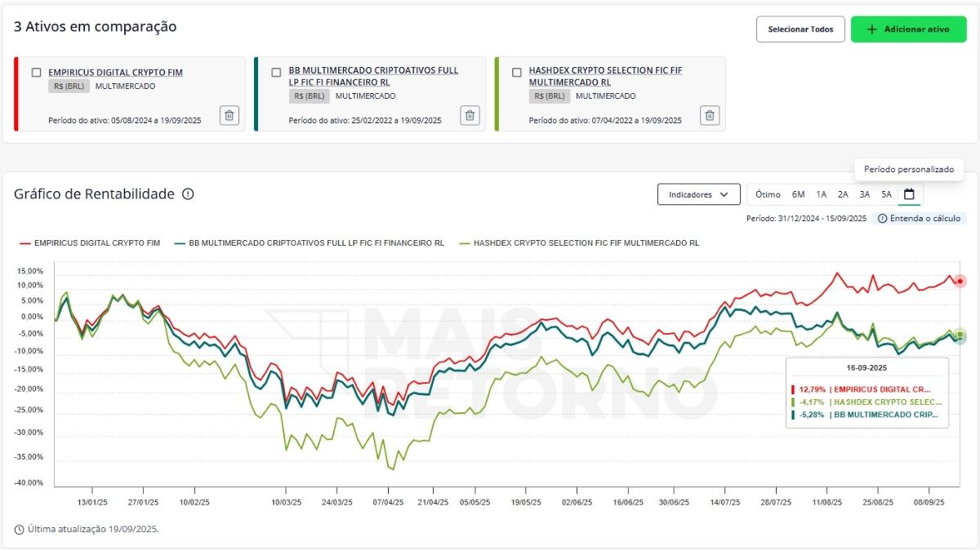Viewport: 980px width, 551px height.
Task: Select the 6M period tab
Action: (798, 194)
